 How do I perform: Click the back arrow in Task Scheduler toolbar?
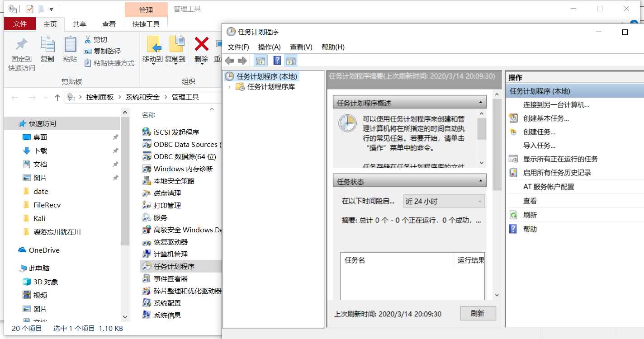point(229,61)
